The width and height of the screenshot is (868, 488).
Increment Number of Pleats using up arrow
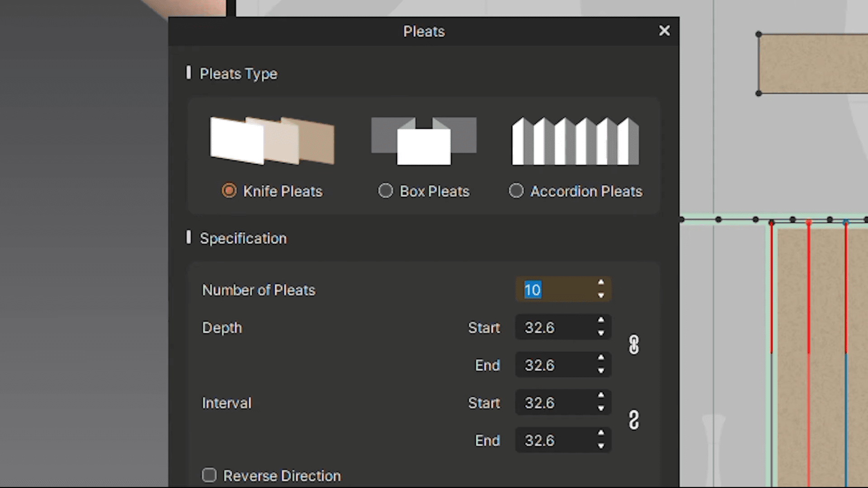coord(601,284)
